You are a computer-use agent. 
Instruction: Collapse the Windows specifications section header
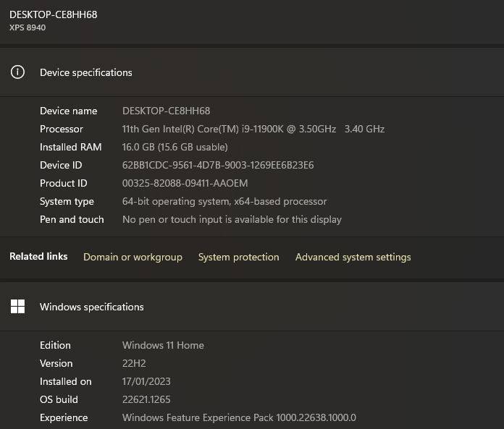[252, 307]
